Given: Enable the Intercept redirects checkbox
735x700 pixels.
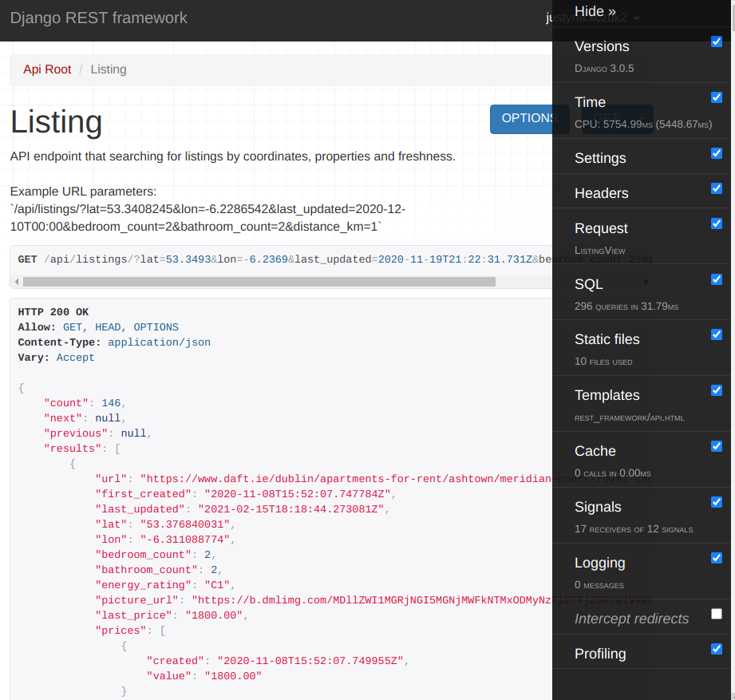Looking at the screenshot, I should (x=717, y=614).
